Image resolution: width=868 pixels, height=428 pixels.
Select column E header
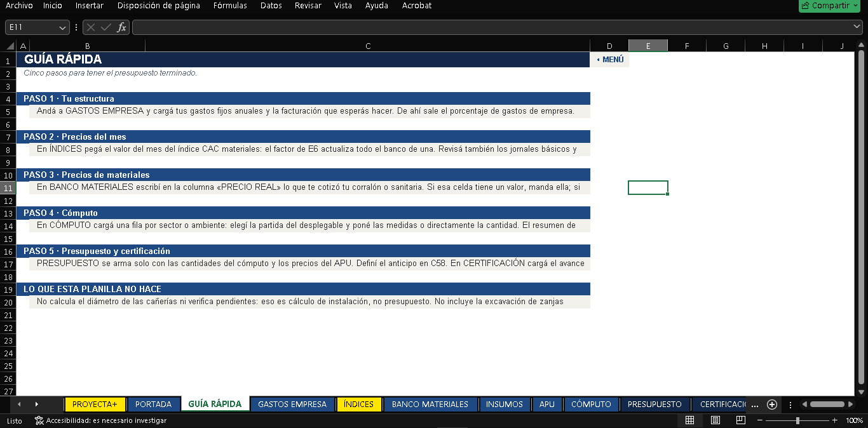point(648,46)
